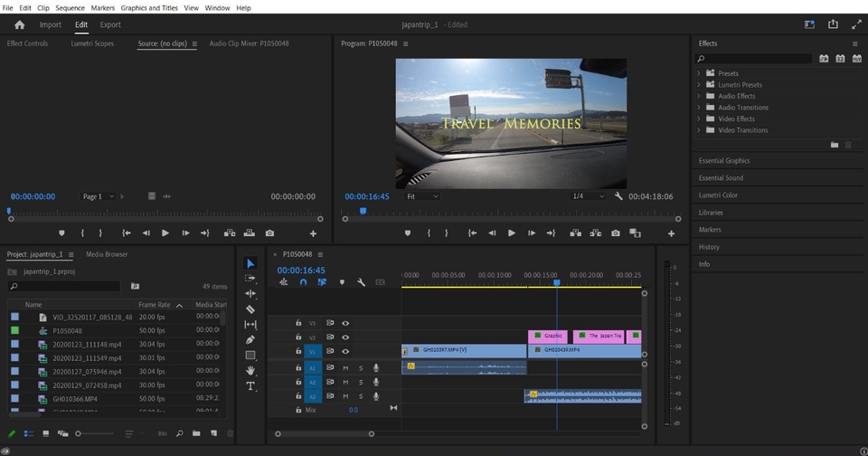
Task: Click Export Frame camera icon in Program monitor
Action: pos(616,233)
